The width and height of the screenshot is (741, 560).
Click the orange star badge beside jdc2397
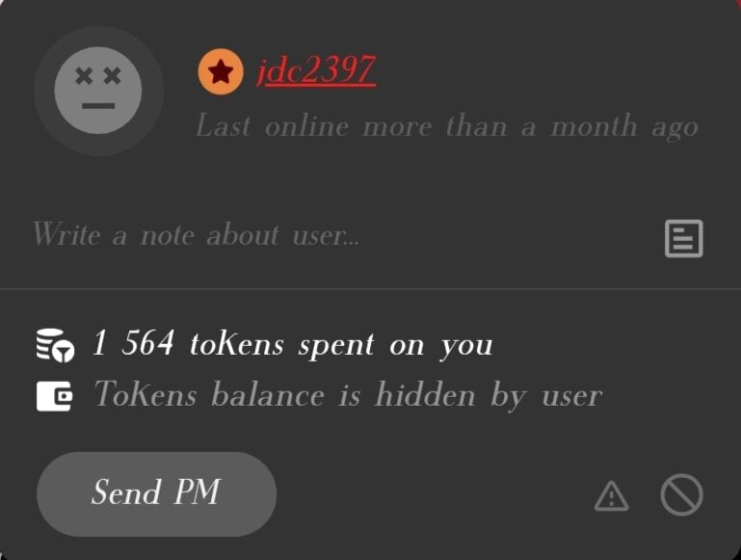[221, 72]
